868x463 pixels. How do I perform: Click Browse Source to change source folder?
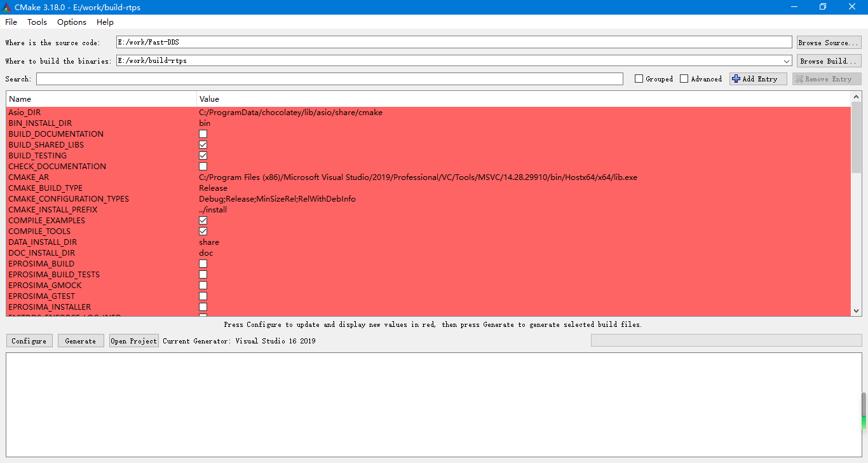click(x=829, y=42)
